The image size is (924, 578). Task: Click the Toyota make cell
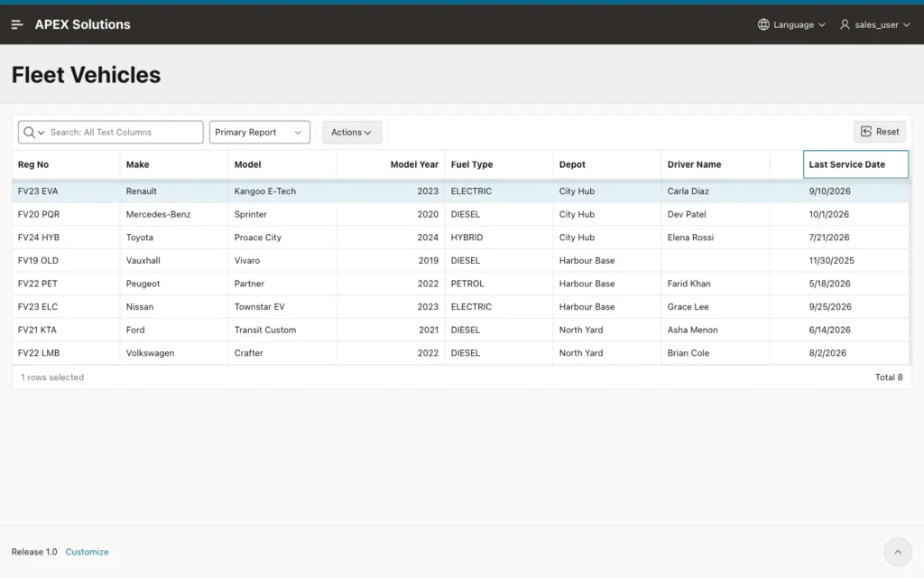tap(174, 238)
